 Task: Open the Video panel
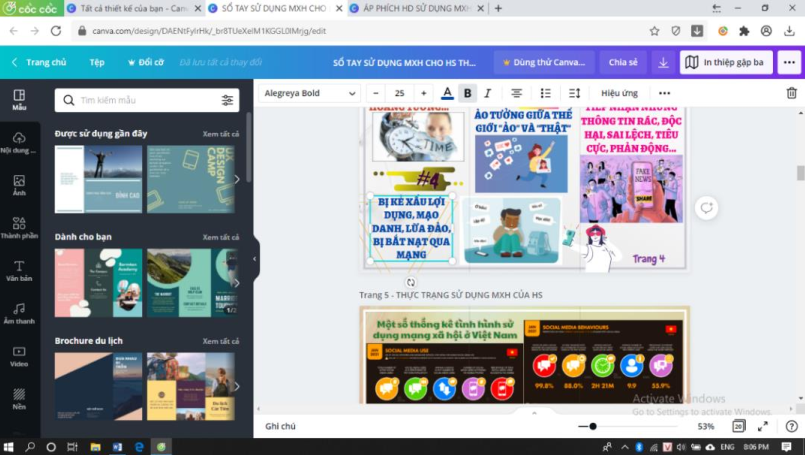point(20,356)
